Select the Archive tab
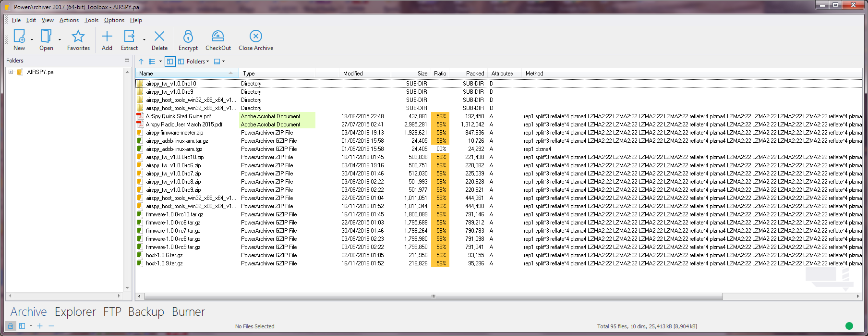 tap(29, 312)
